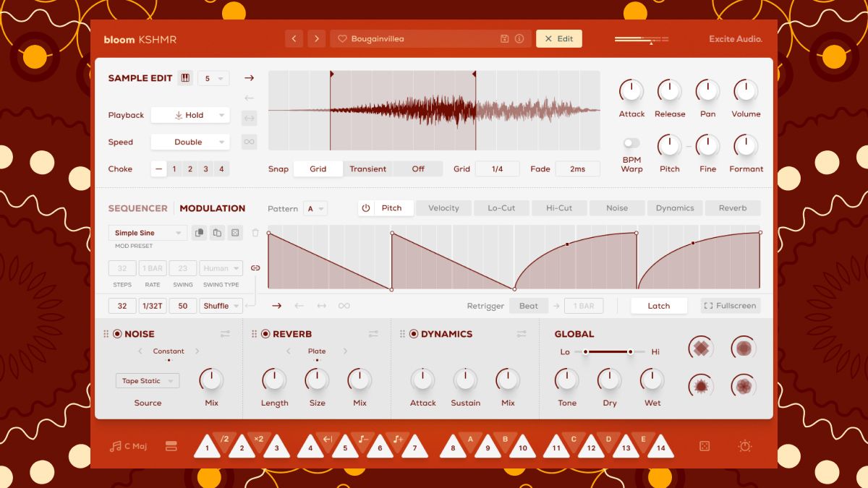The image size is (868, 488).
Task: Open the Hi-Cut modulation tab
Action: 559,208
